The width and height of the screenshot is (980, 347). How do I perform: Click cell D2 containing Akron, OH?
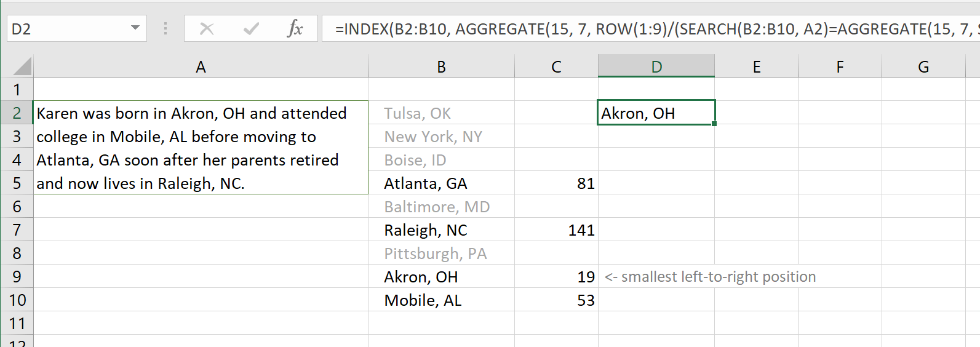pyautogui.click(x=656, y=113)
